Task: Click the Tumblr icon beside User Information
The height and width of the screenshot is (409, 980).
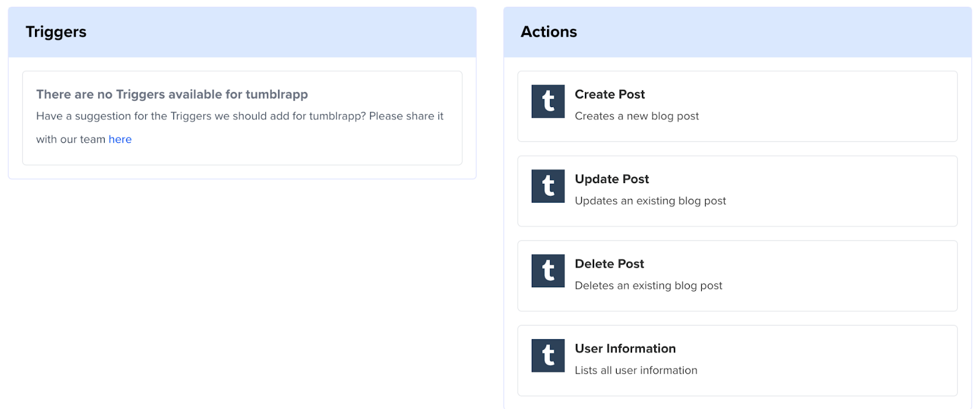Action: [x=548, y=356]
